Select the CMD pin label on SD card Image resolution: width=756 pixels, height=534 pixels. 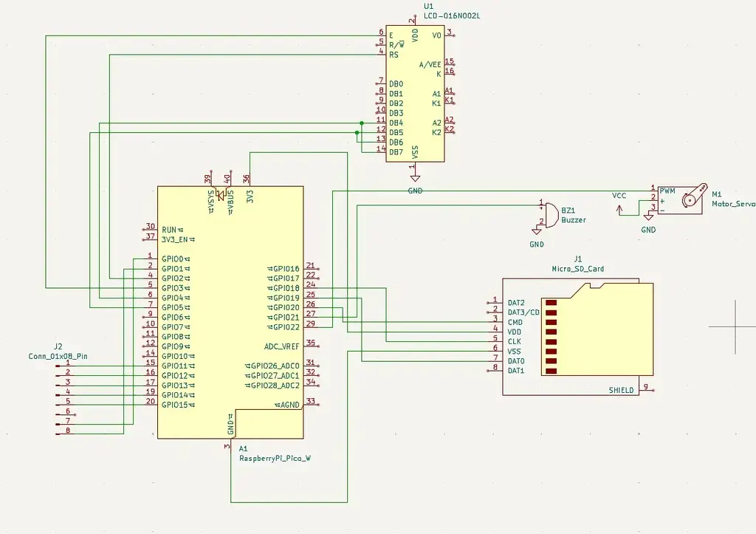tap(515, 322)
